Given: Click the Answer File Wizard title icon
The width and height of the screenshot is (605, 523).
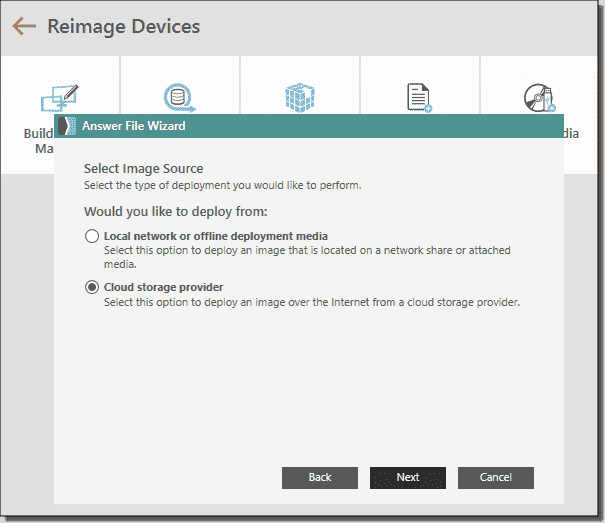Looking at the screenshot, I should click(x=67, y=126).
